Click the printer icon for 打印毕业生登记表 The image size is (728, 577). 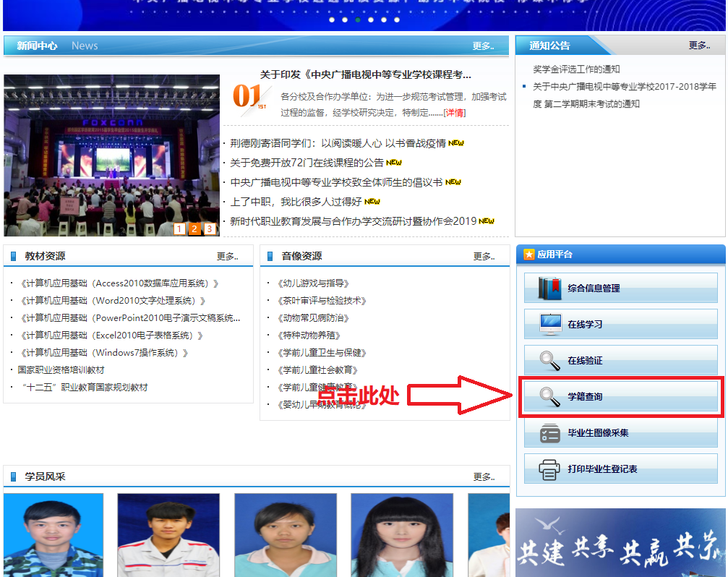tap(550, 469)
